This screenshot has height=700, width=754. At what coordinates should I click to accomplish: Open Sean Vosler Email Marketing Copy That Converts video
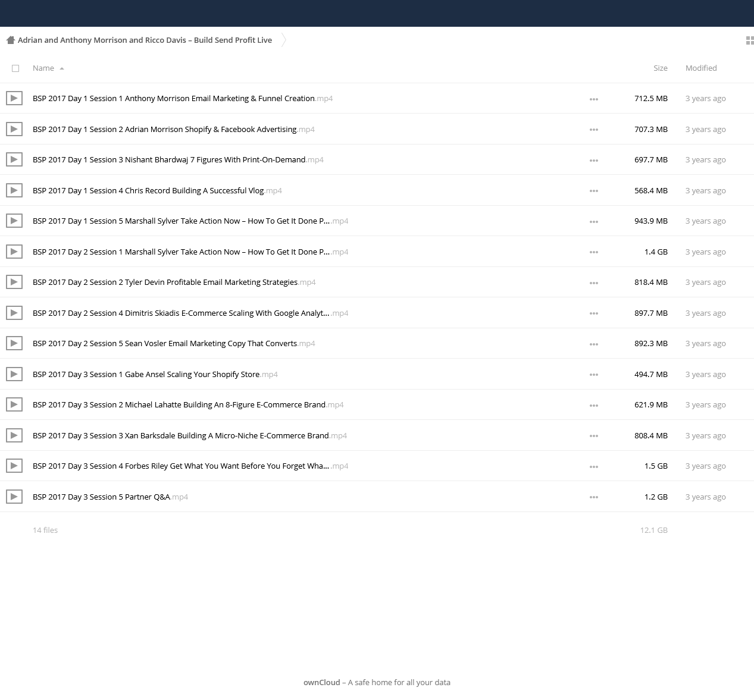(x=174, y=344)
